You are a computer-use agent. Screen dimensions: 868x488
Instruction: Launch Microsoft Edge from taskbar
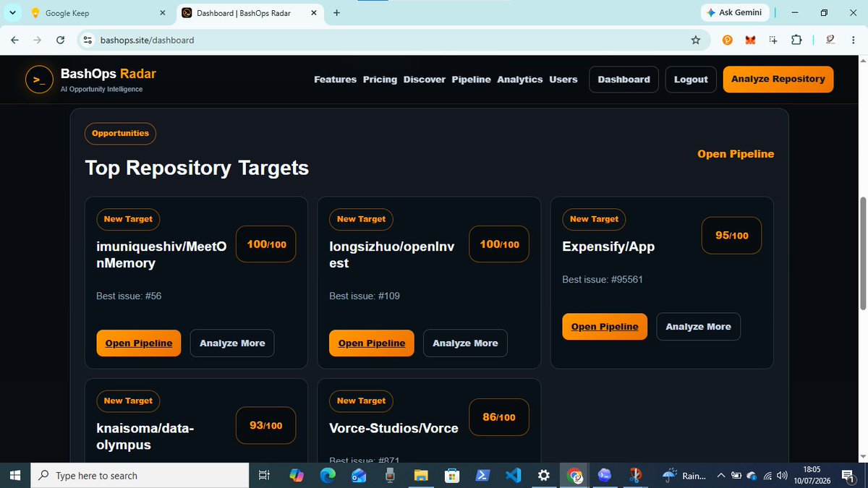coord(328,475)
